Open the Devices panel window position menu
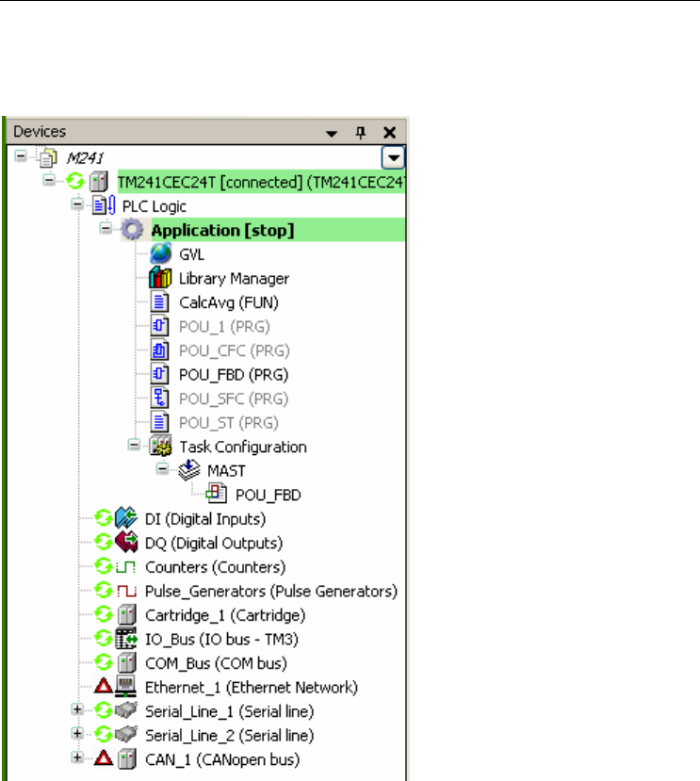The image size is (700, 781). [332, 133]
